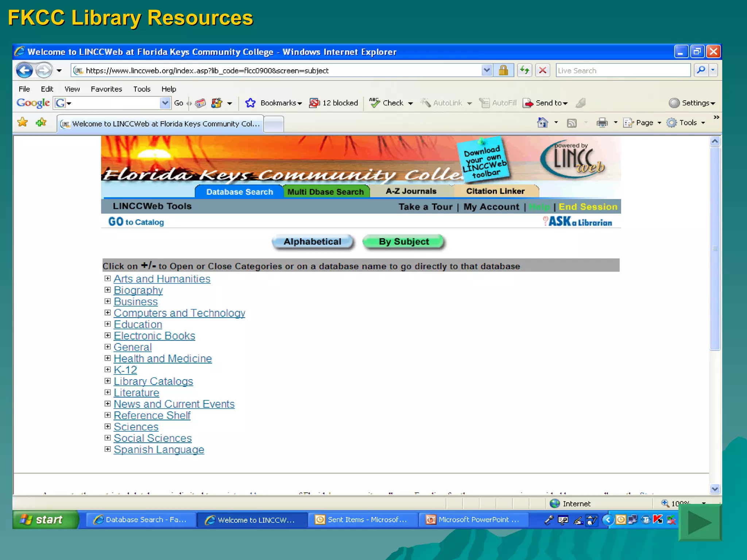Click the Google logo on toolbar

pyautogui.click(x=33, y=103)
